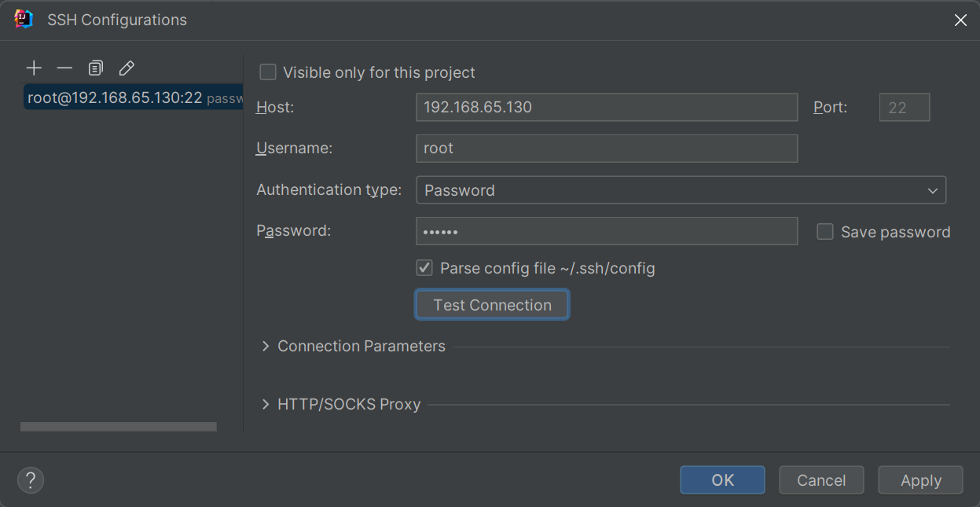This screenshot has height=507, width=980.
Task: Rename the selected SSH configuration
Action: point(127,68)
